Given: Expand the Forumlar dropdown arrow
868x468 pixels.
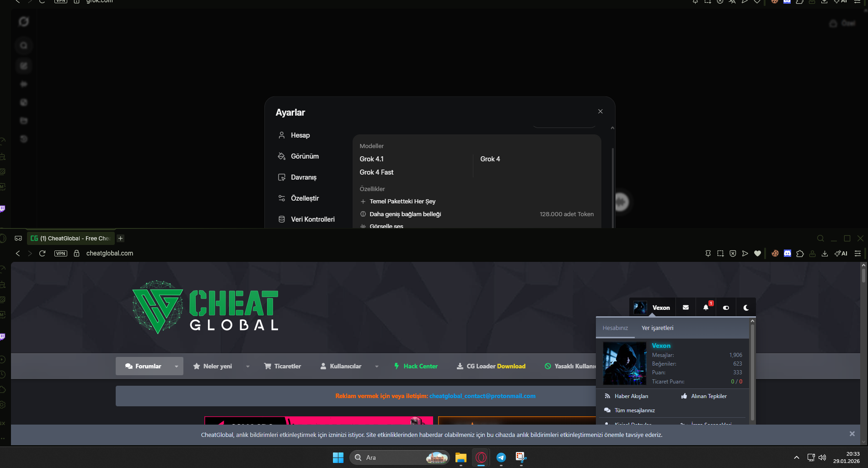Looking at the screenshot, I should coord(177,366).
